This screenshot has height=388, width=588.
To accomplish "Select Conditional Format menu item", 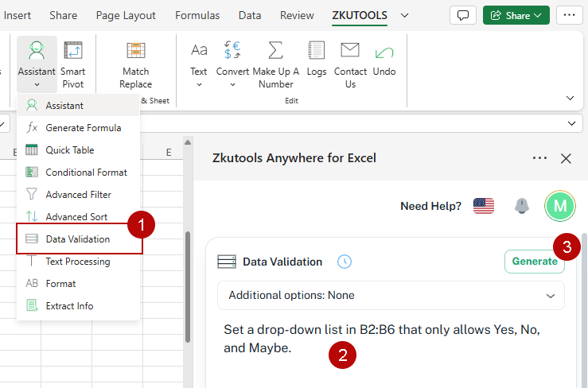I will (x=79, y=173).
